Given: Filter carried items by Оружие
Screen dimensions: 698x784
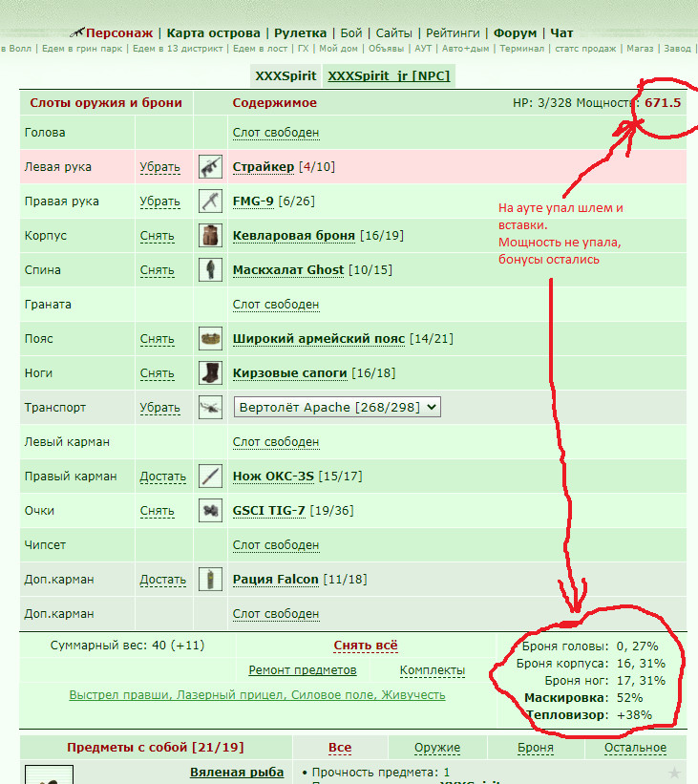Looking at the screenshot, I should pyautogui.click(x=437, y=748).
